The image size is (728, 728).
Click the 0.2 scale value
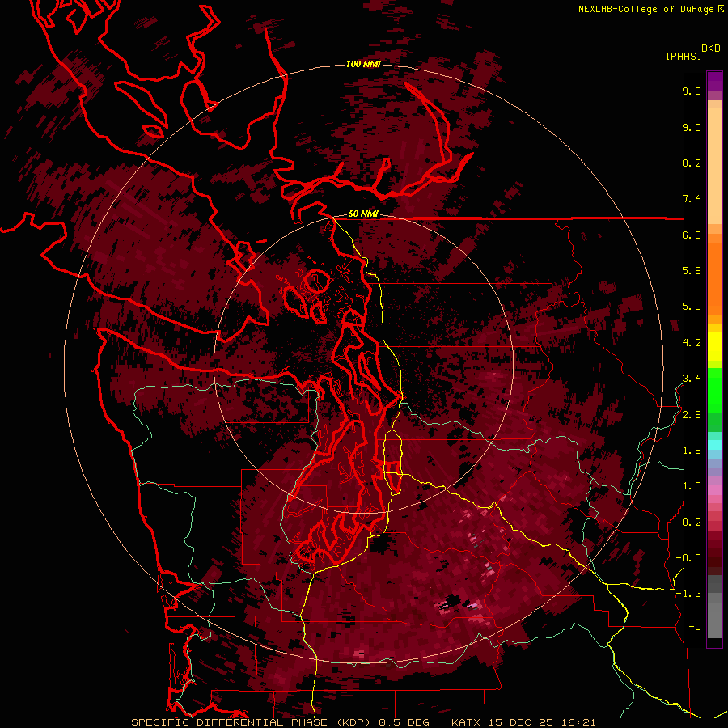692,523
